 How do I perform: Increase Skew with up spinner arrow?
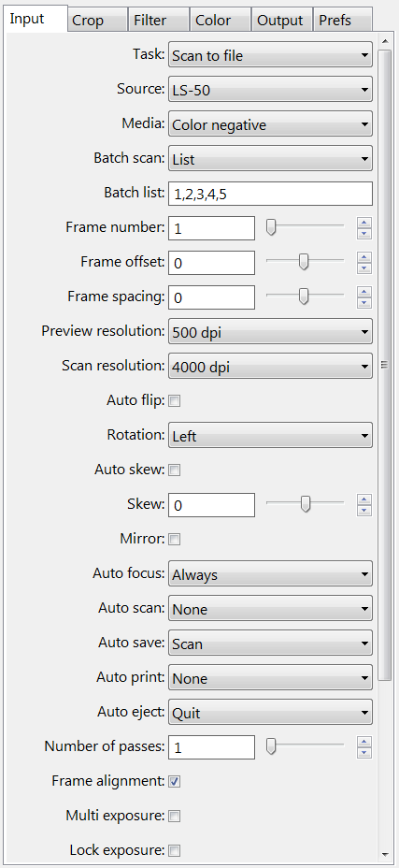point(364,499)
